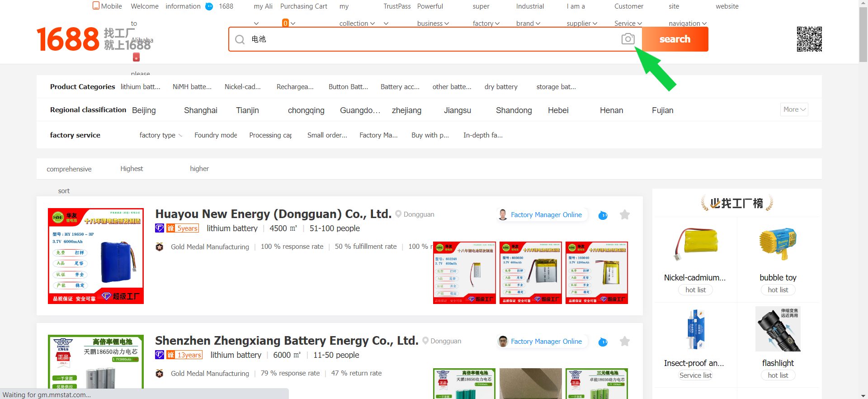The image size is (868, 399).
Task: Expand the Powerful business dropdown
Action: click(x=447, y=24)
